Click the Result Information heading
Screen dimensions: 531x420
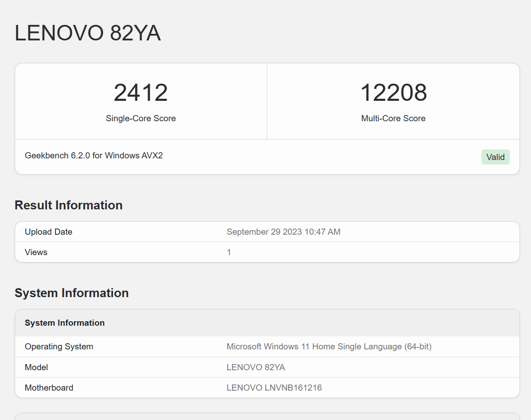pos(69,205)
